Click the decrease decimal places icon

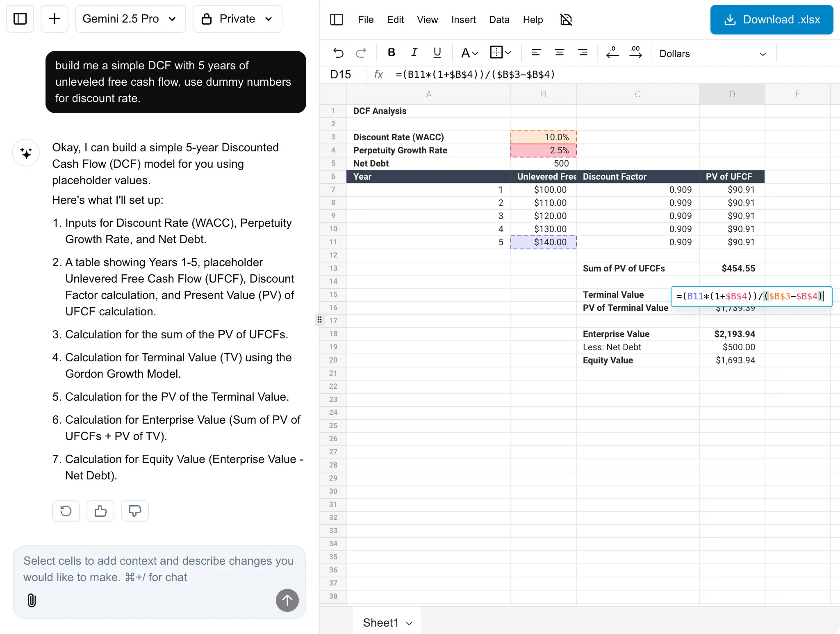coord(612,52)
